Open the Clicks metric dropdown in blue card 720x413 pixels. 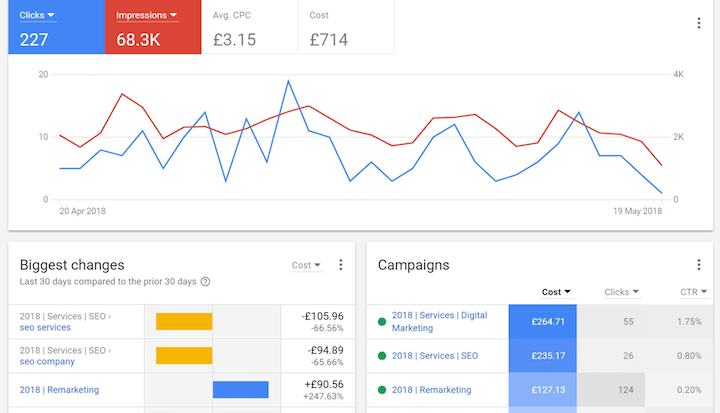pos(38,15)
